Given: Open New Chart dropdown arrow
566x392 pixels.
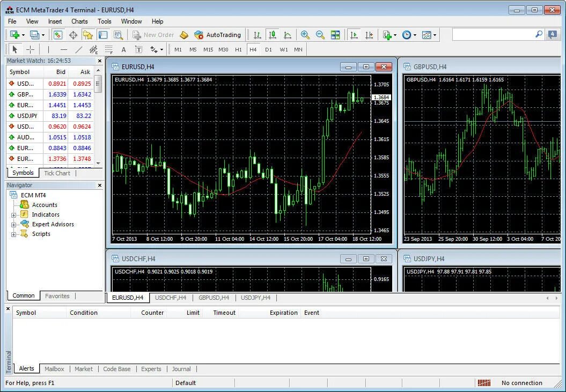Looking at the screenshot, I should point(24,35).
